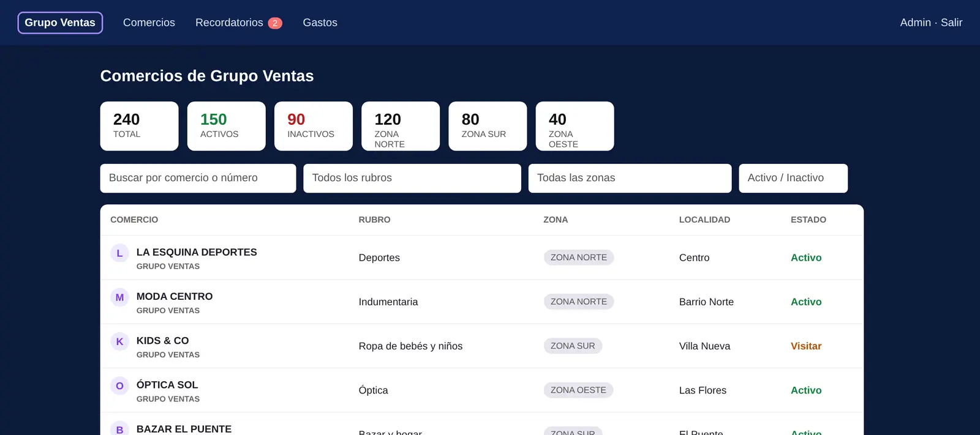Click the M avatar of Moda Centro
The height and width of the screenshot is (435, 980).
pos(119,297)
